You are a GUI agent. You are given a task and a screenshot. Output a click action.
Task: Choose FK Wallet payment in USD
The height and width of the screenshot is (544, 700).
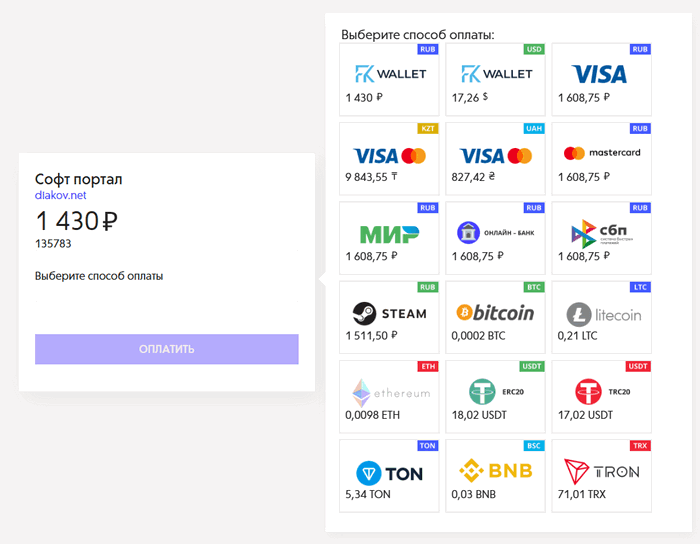coord(495,80)
